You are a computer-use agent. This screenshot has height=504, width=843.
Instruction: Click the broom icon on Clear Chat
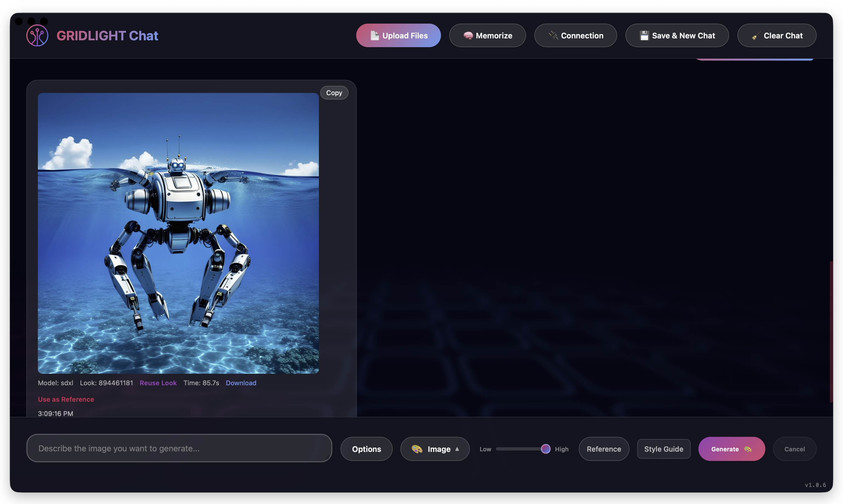(x=756, y=35)
